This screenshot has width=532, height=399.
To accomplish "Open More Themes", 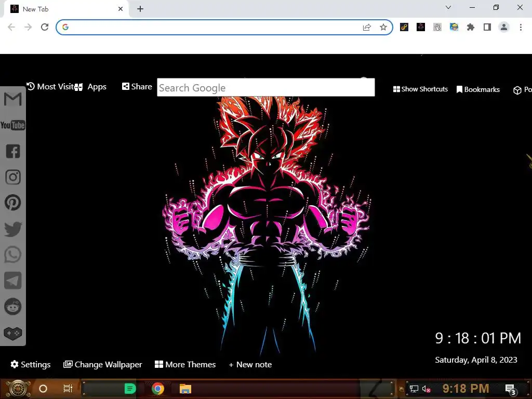I will [185, 364].
